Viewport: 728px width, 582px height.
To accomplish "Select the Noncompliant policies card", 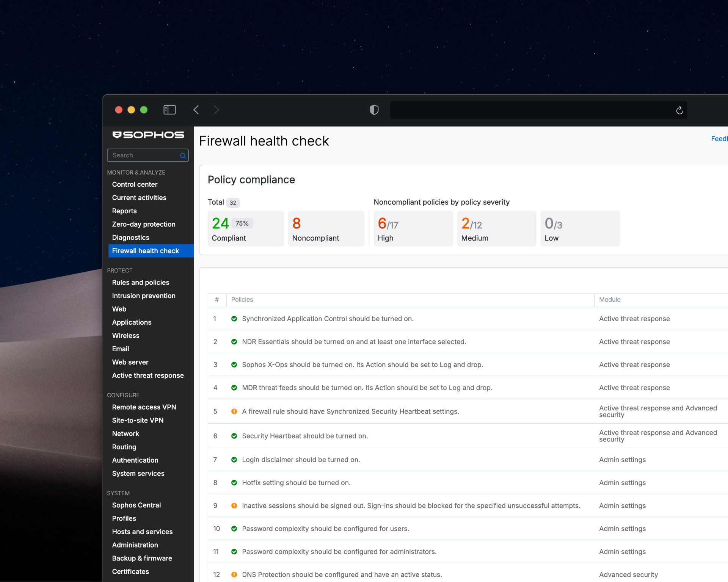I will pos(326,228).
